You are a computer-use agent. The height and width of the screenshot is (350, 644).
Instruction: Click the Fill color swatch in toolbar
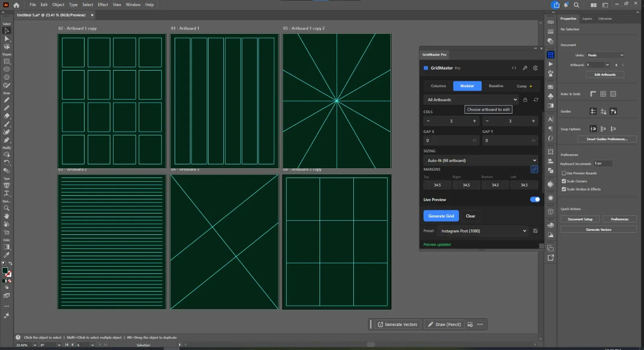pos(5,271)
